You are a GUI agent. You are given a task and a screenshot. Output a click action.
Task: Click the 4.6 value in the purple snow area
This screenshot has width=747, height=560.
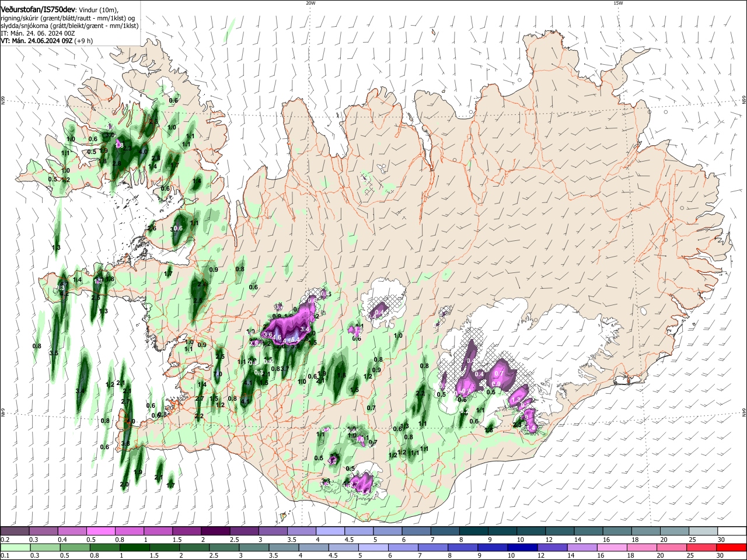pos(277,337)
